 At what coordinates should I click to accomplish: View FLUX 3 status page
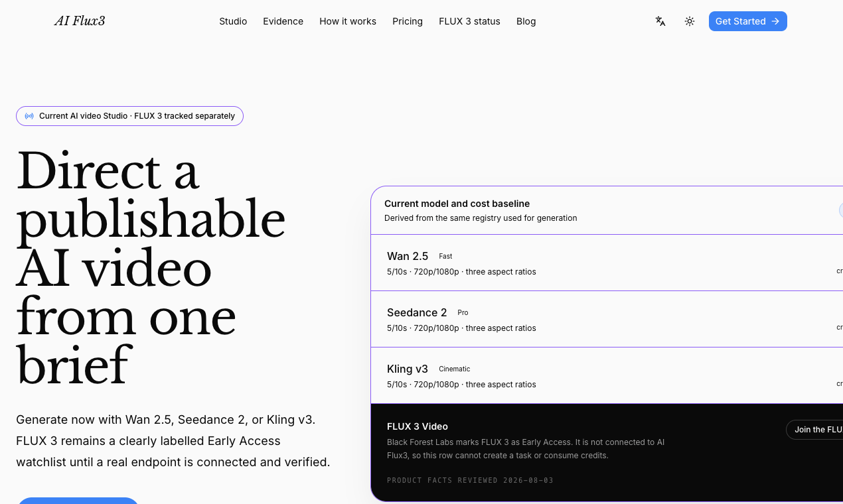pos(469,21)
